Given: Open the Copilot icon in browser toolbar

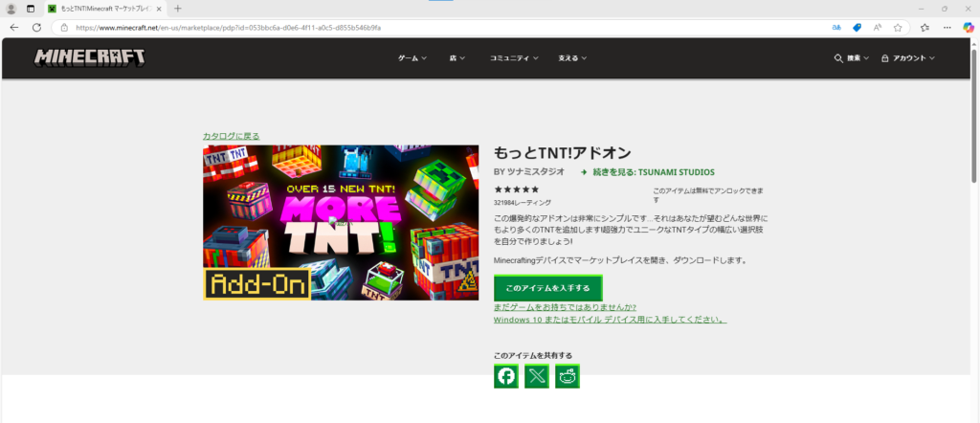Looking at the screenshot, I should click(969, 28).
